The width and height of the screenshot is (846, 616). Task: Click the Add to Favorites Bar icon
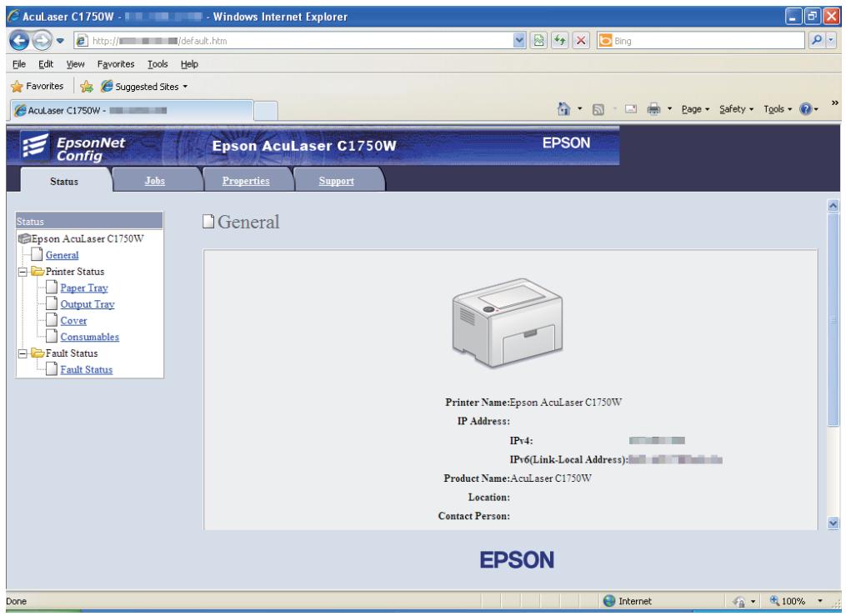pos(87,87)
